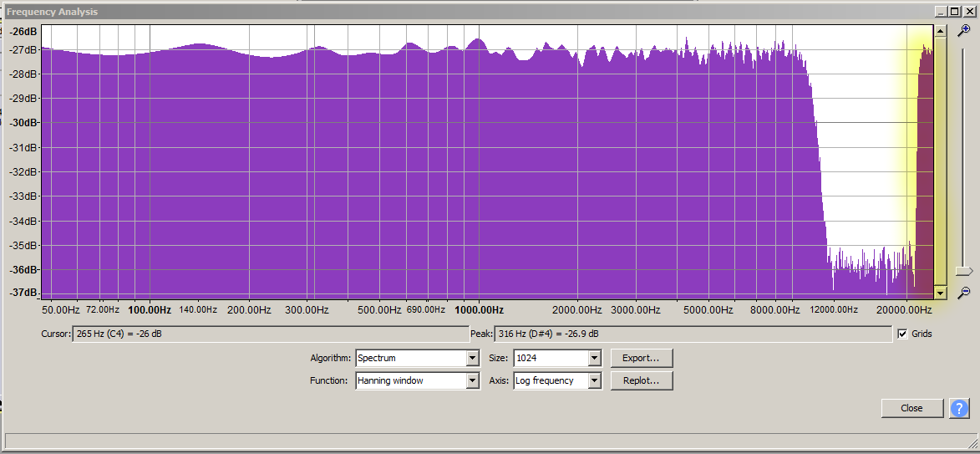This screenshot has height=454, width=980.
Task: Click the -30dB level axis label
Action: tap(23, 123)
